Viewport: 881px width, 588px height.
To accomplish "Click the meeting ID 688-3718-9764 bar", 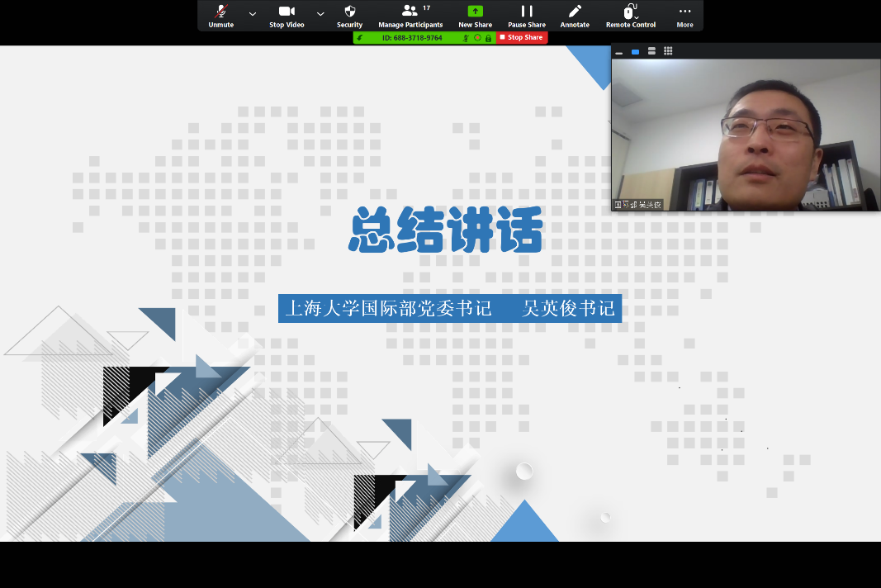I will [x=412, y=38].
